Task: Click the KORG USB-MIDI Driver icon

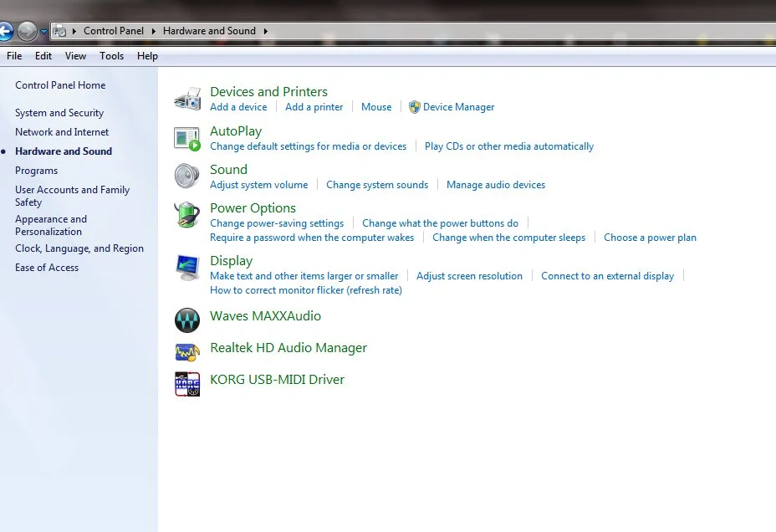Action: click(187, 384)
